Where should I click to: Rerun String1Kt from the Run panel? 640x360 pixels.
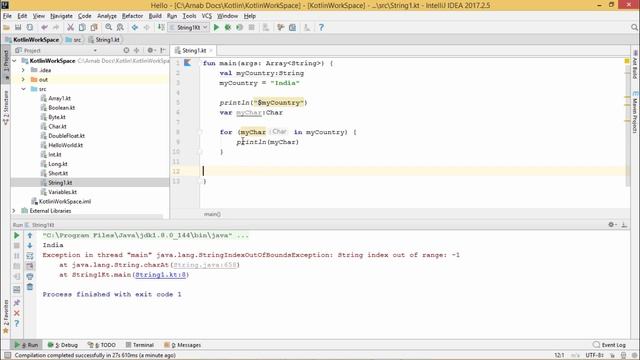pyautogui.click(x=17, y=236)
